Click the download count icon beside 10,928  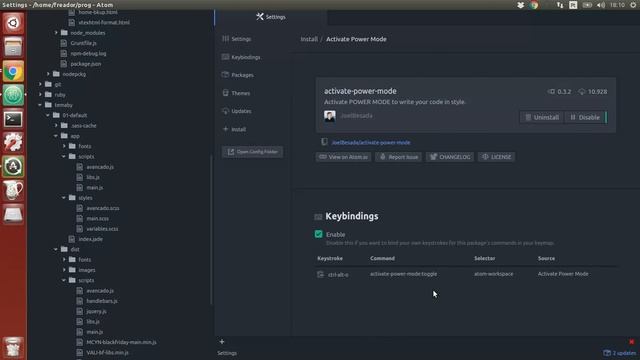582,92
